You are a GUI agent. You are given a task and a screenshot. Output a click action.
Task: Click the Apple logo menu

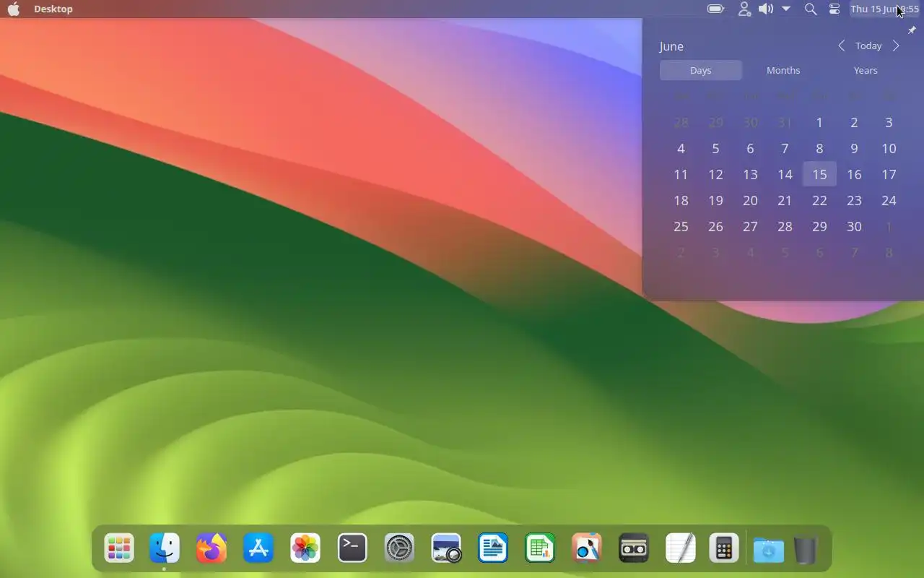(x=14, y=9)
